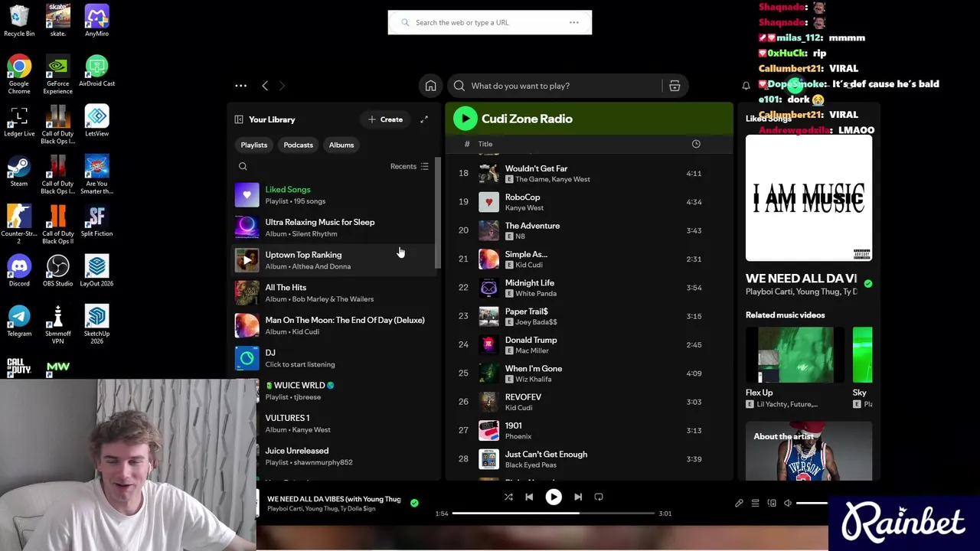The width and height of the screenshot is (980, 551).
Task: Open Flex Up related music video
Action: (x=795, y=354)
